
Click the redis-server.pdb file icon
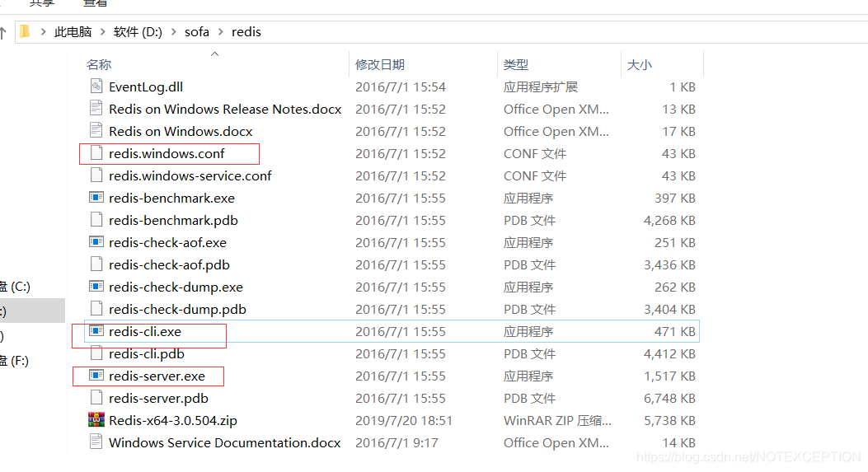click(96, 398)
